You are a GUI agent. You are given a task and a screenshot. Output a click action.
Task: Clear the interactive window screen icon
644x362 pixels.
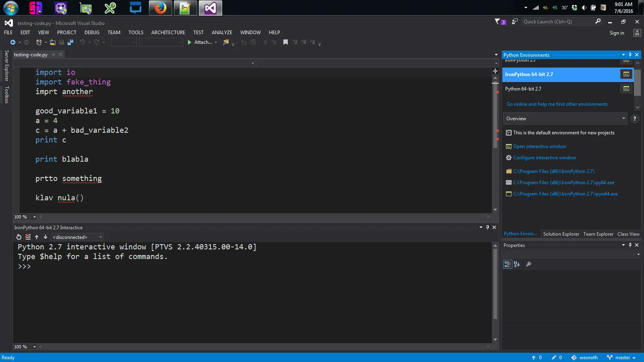pos(28,237)
